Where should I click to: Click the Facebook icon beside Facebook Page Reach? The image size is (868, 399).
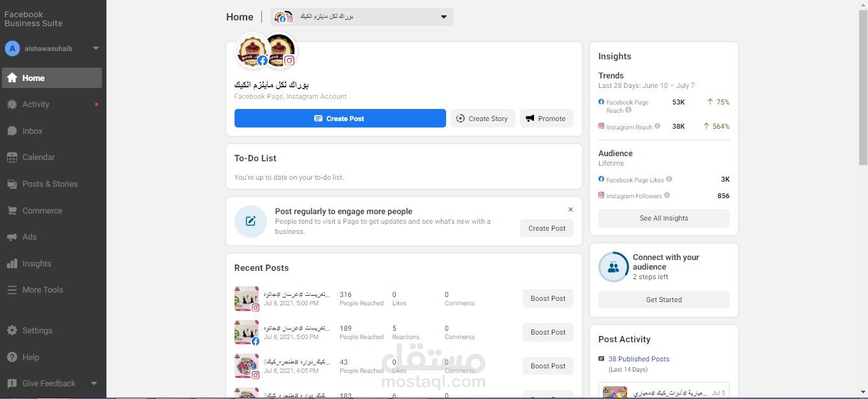(601, 101)
